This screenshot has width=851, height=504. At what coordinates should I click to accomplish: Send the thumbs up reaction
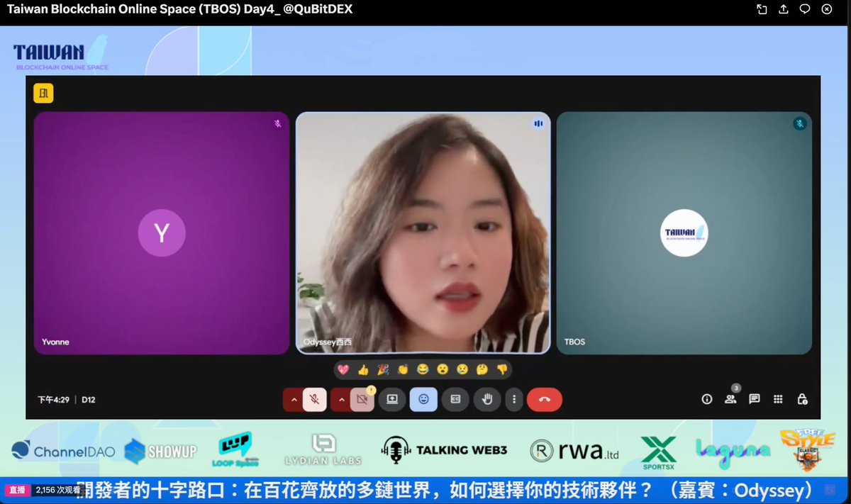click(363, 369)
